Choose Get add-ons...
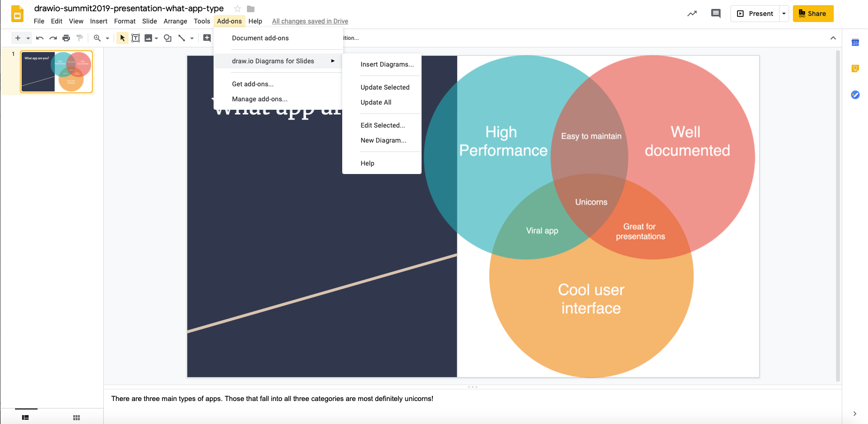Screen dimensions: 868x424 pyautogui.click(x=278, y=84)
